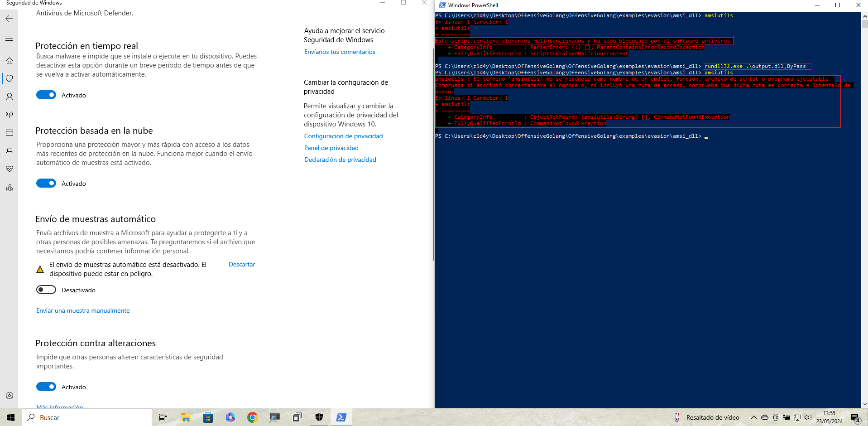This screenshot has height=426, width=868.
Task: Click the Buscar taskbar search box
Action: coord(87,417)
